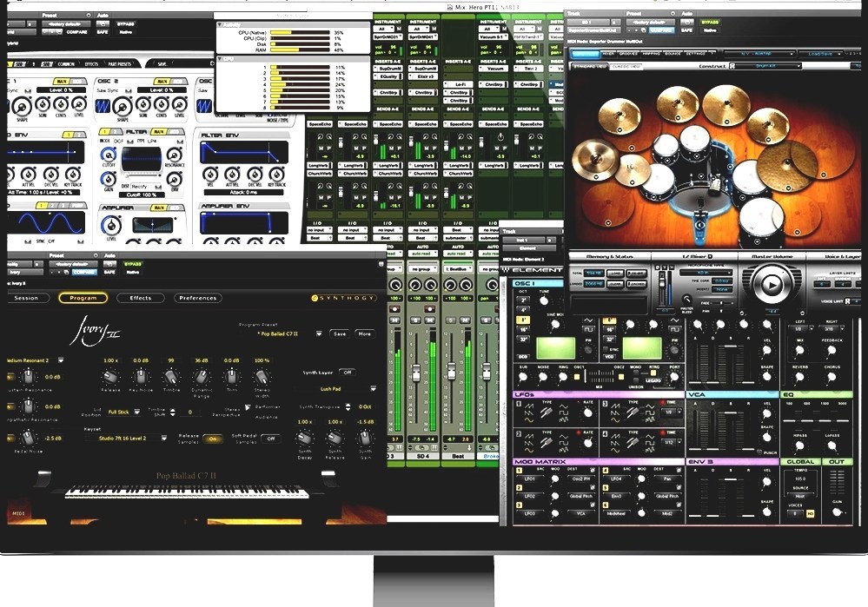The image size is (868, 607).
Task: Select the 8' octave button in Element OSC 1
Action: click(523, 320)
